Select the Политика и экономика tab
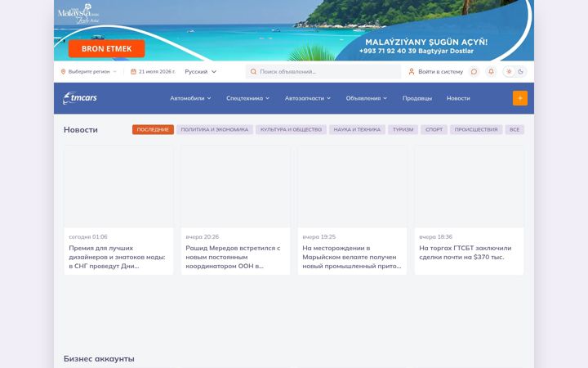Screen dimensions: 588x368 [x=215, y=129]
